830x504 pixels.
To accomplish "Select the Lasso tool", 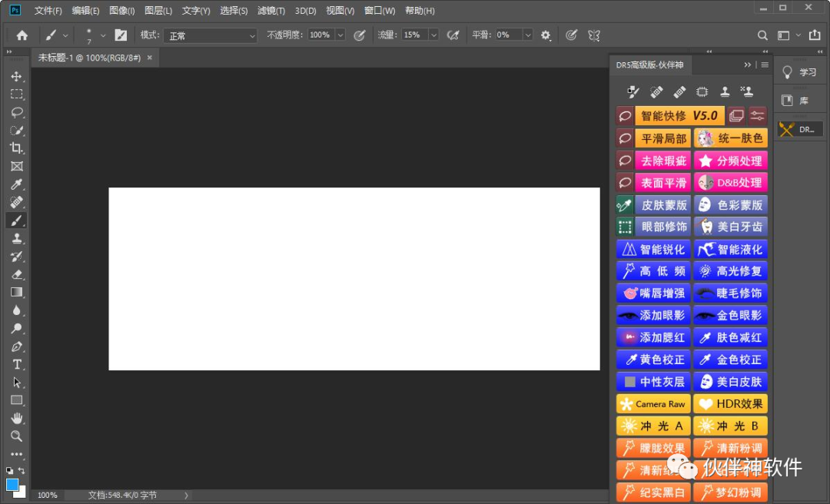I will coord(16,112).
